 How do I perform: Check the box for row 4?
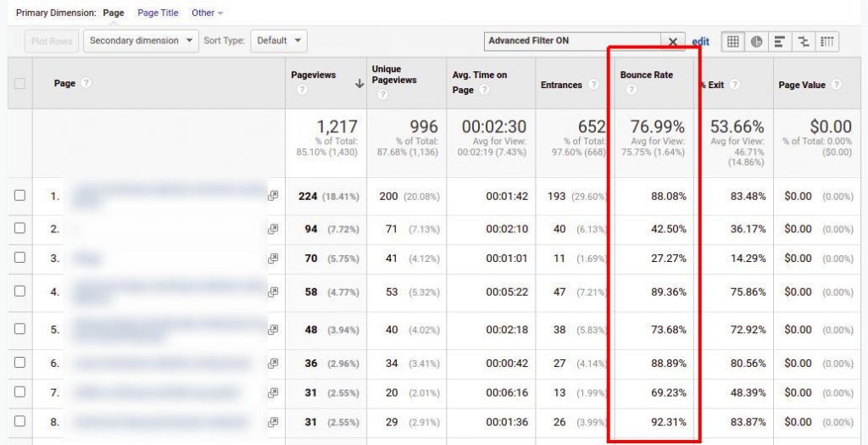pos(20,292)
